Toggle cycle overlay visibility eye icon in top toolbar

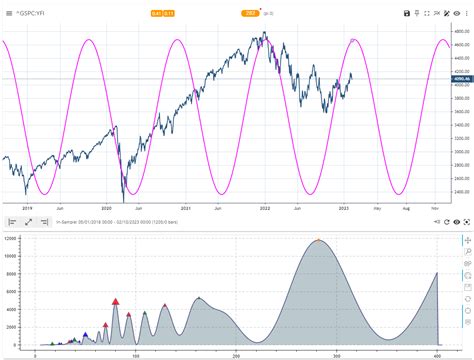pyautogui.click(x=457, y=13)
